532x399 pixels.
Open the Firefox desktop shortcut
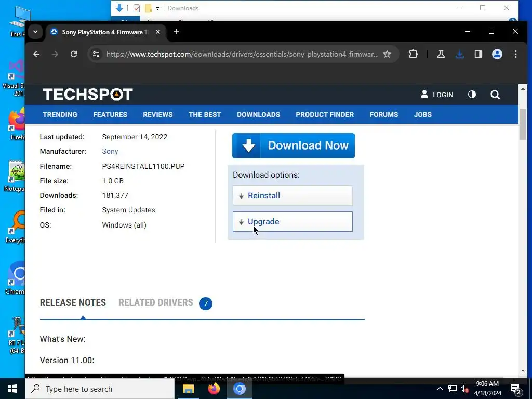[x=16, y=124]
